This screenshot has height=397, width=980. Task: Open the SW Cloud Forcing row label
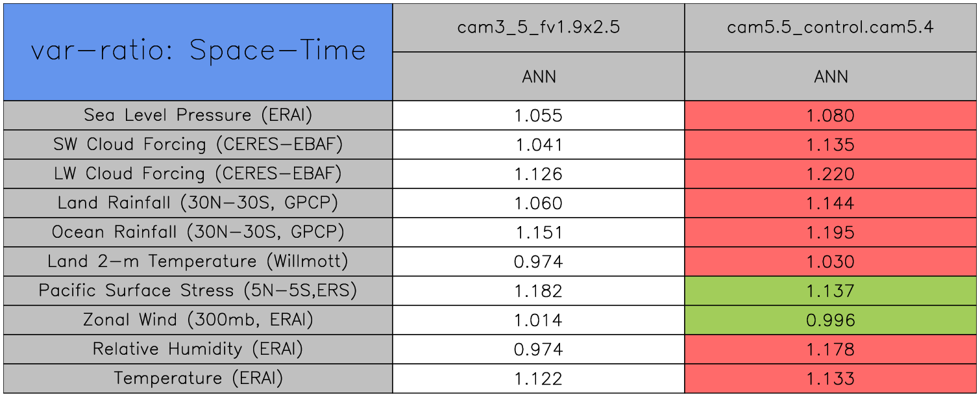click(x=198, y=144)
